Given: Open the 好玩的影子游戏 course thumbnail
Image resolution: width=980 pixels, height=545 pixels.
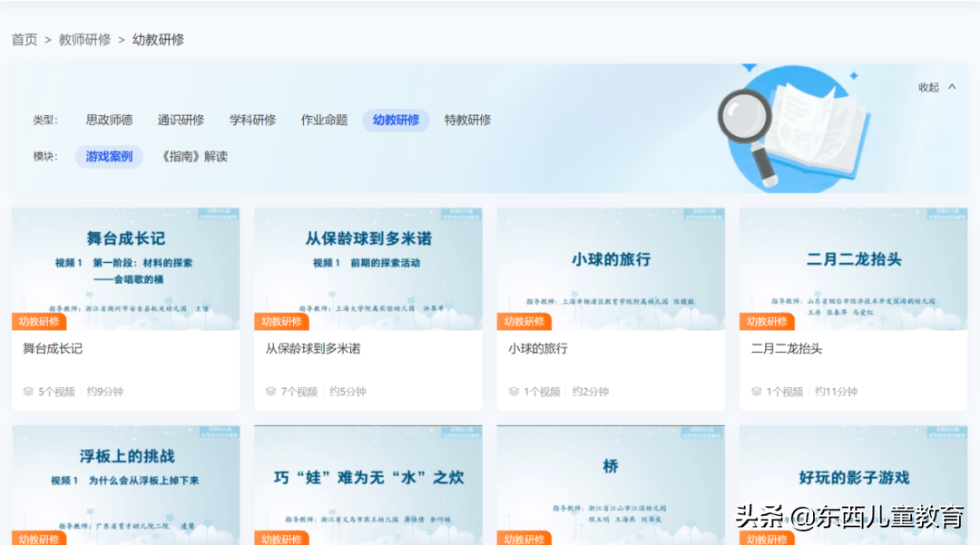Looking at the screenshot, I should [x=852, y=476].
